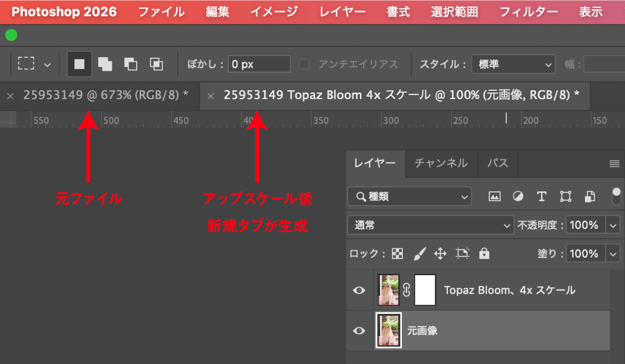Click the filter for adjustment layers icon
This screenshot has height=364, width=625.
518,196
